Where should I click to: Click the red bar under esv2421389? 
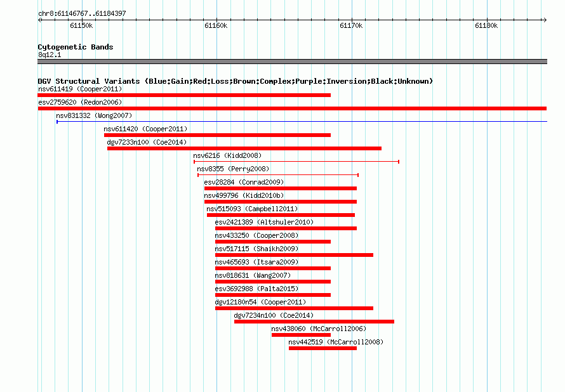click(286, 228)
